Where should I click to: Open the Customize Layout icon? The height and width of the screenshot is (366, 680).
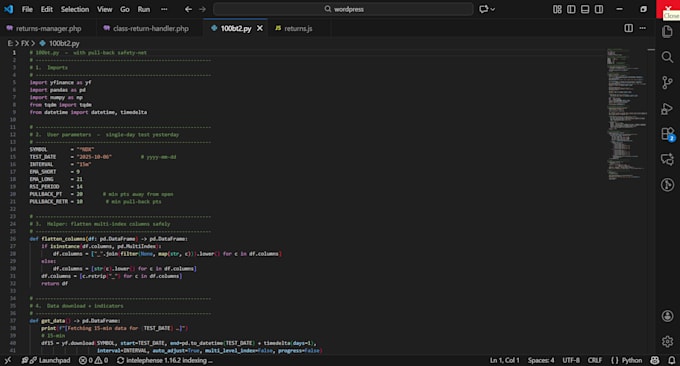click(x=557, y=9)
